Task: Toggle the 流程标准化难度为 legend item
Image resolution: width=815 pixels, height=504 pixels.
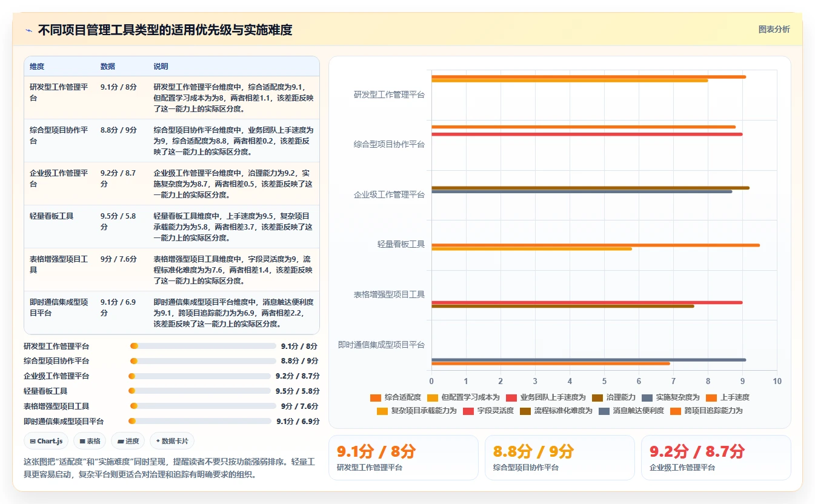Action: (x=556, y=411)
